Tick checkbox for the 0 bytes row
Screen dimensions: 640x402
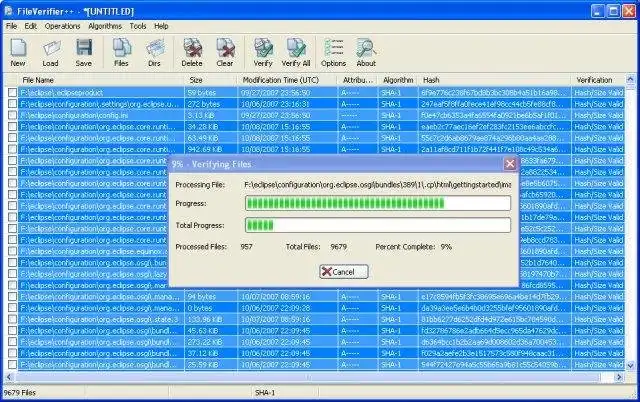[13, 308]
